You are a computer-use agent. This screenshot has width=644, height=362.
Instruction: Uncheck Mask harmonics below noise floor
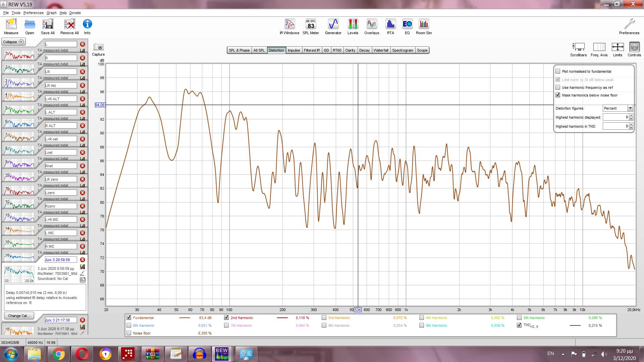(x=558, y=95)
